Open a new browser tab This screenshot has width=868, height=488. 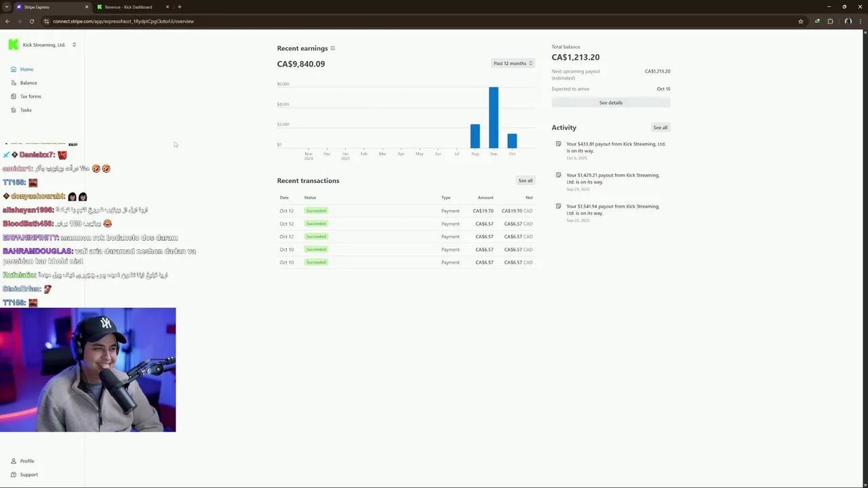(180, 7)
